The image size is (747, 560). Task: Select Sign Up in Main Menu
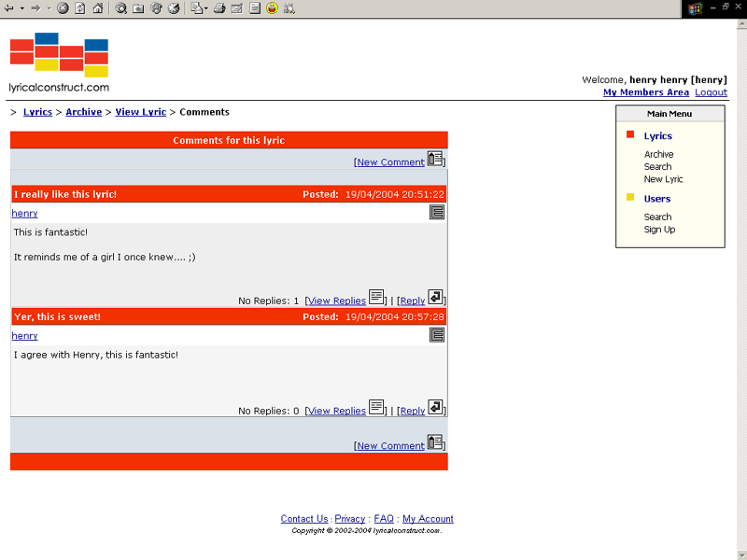pyautogui.click(x=659, y=230)
